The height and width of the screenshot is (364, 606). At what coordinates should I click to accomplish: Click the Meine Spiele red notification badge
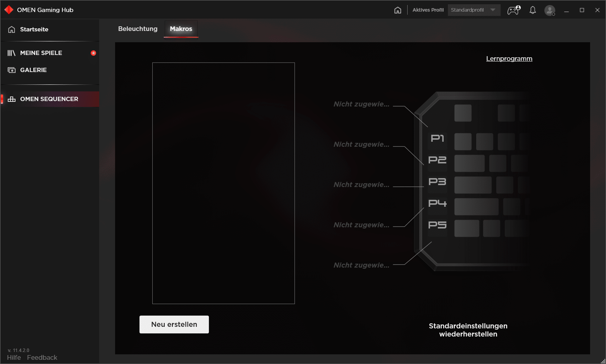[x=93, y=53]
